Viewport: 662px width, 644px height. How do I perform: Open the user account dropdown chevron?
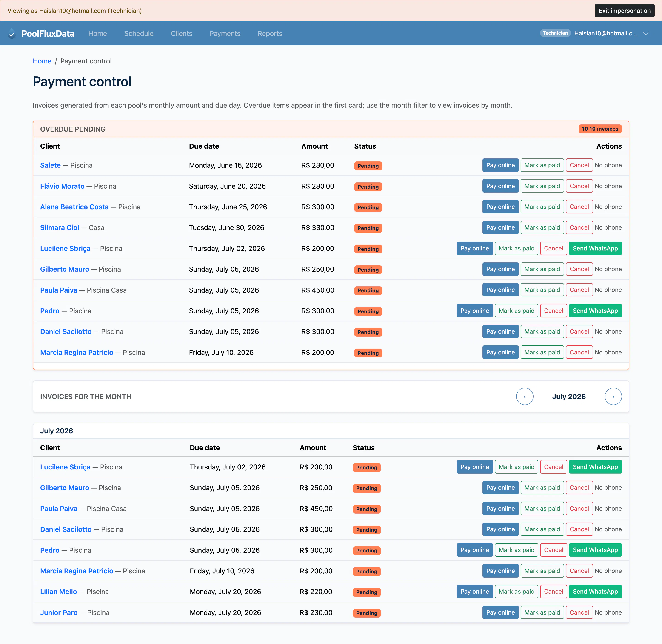point(646,33)
